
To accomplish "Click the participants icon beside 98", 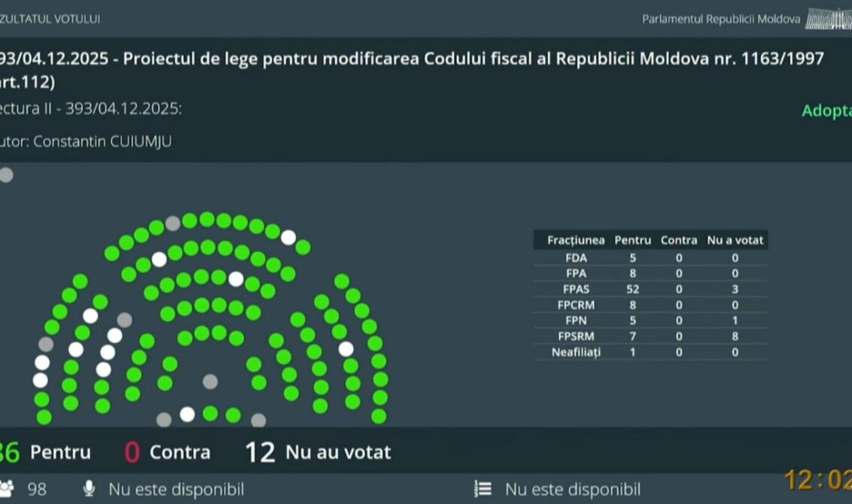I will 6,490.
